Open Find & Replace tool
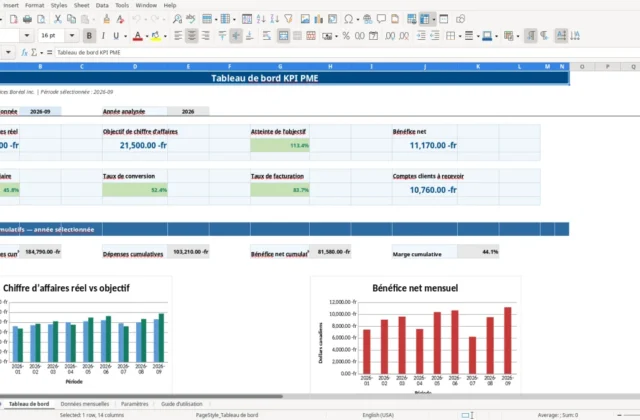 point(177,19)
